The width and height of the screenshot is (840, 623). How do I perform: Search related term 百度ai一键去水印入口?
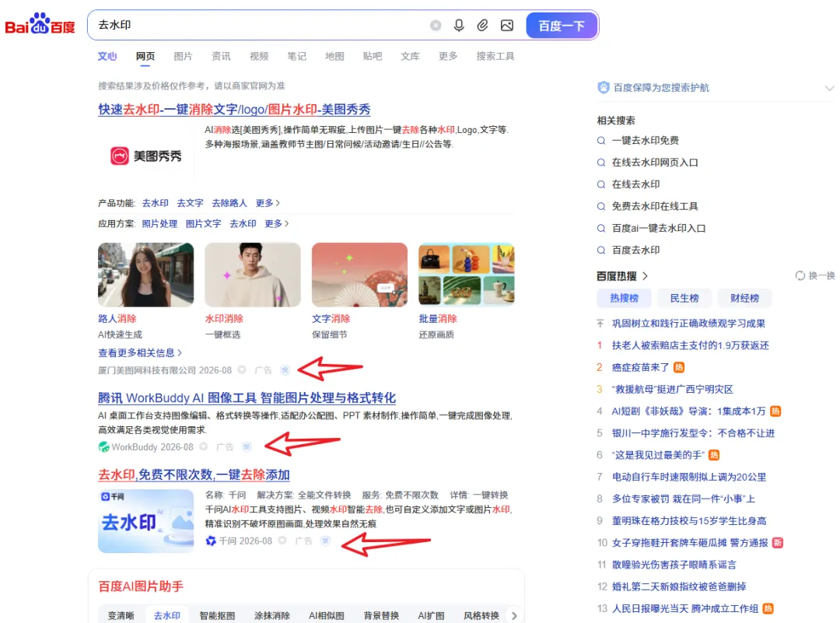coord(659,228)
